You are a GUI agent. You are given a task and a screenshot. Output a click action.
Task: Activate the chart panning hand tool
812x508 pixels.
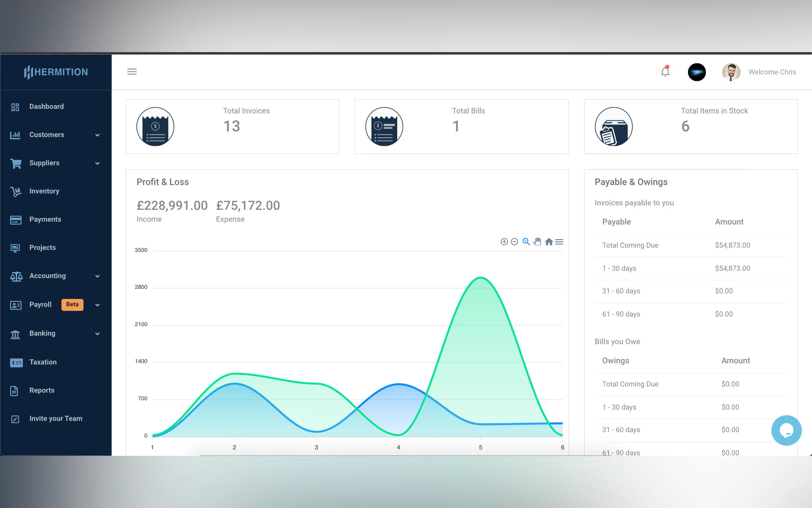pos(537,242)
